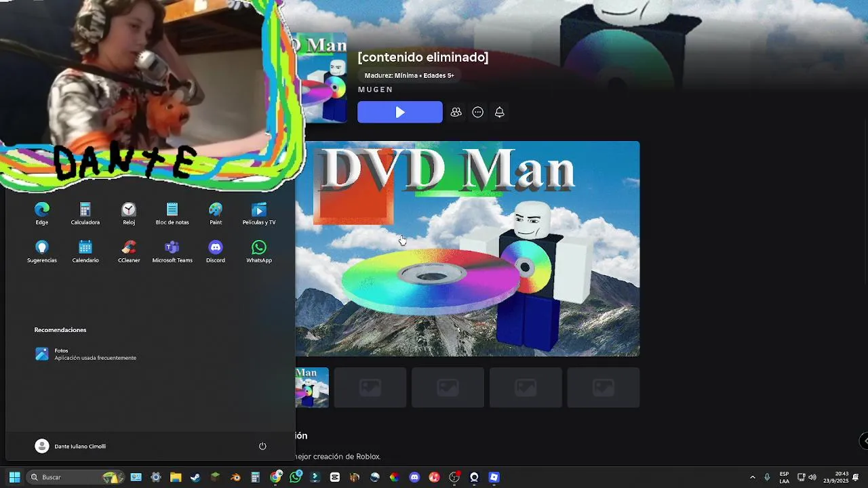Open the Reloj app
This screenshot has width=868, height=488.
pos(129,213)
